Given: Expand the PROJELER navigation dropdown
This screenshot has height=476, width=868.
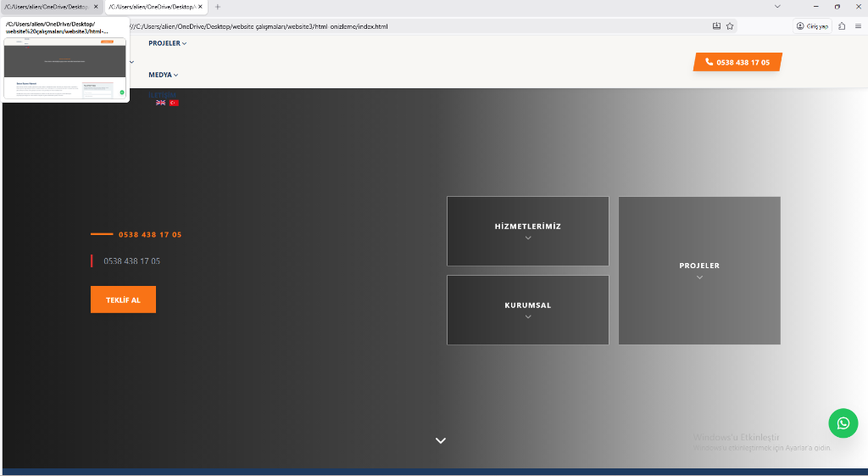Looking at the screenshot, I should tap(167, 43).
